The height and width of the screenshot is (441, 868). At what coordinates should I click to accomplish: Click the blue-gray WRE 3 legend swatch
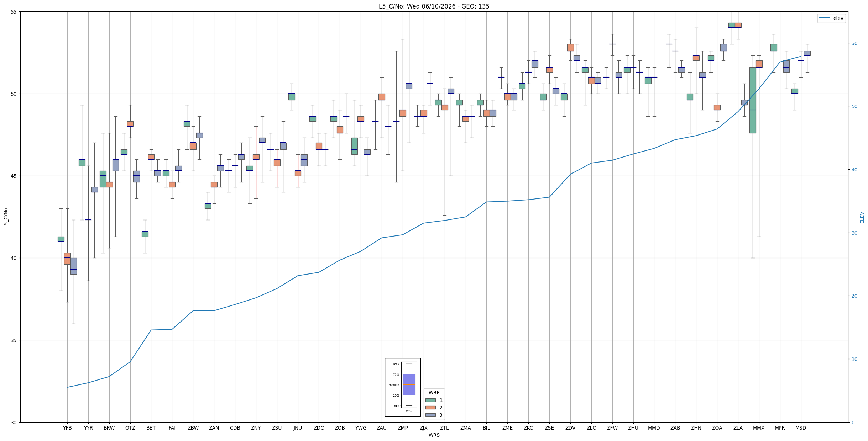[430, 415]
